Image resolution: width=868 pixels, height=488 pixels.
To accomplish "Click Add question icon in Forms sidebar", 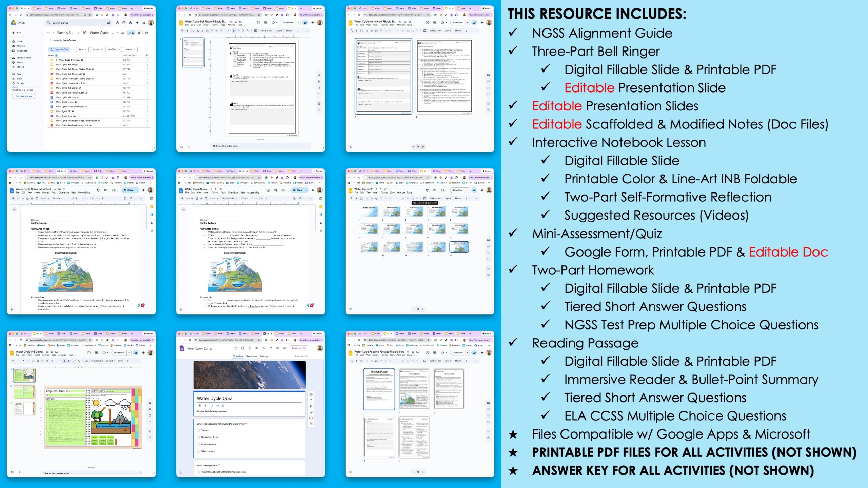I will pos(311,394).
